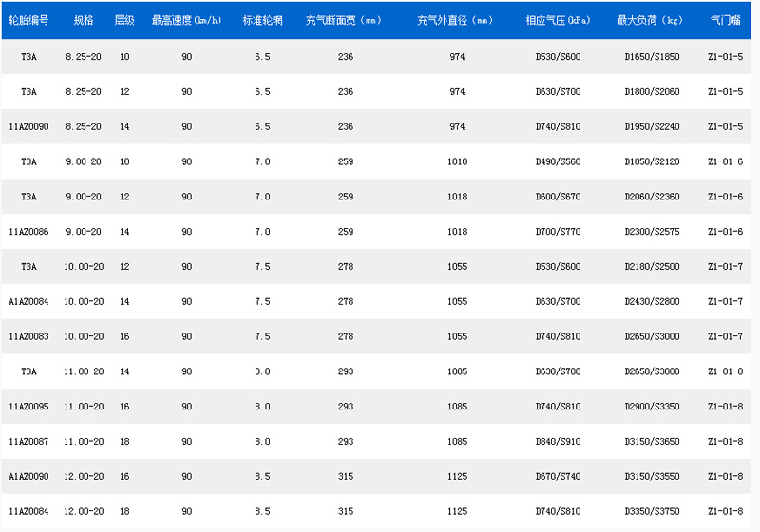Click the 层级 column header

coord(124,20)
